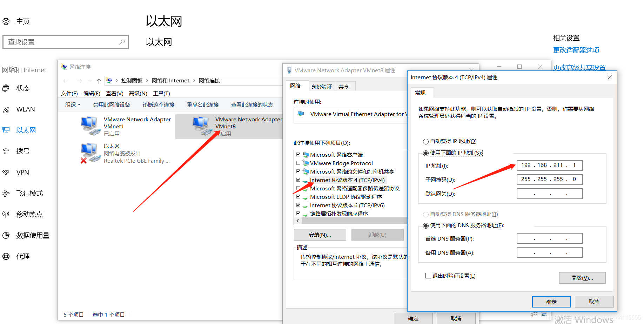
Task: Confirm IPv4 dialog with 确定
Action: pos(551,302)
